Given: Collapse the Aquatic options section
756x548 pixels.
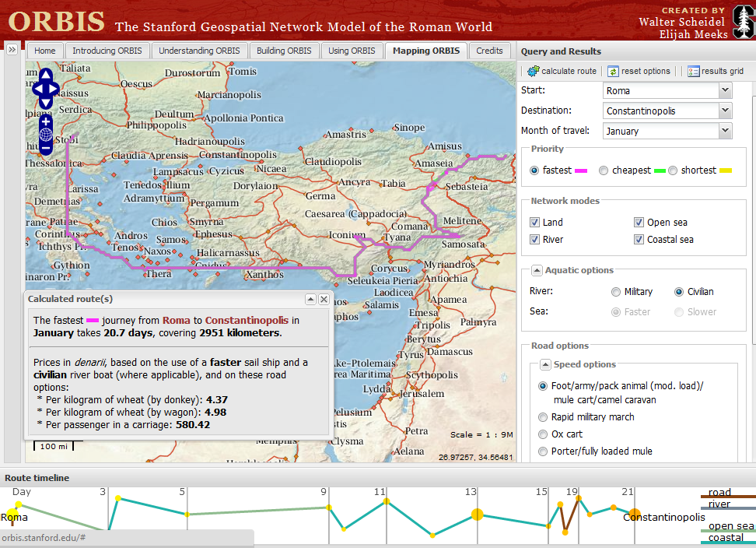Looking at the screenshot, I should tap(537, 271).
